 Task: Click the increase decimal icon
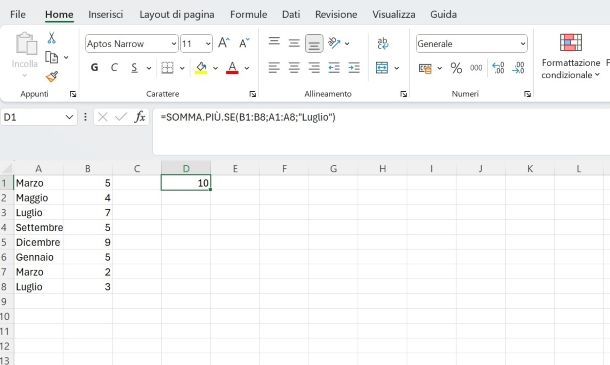coord(498,68)
